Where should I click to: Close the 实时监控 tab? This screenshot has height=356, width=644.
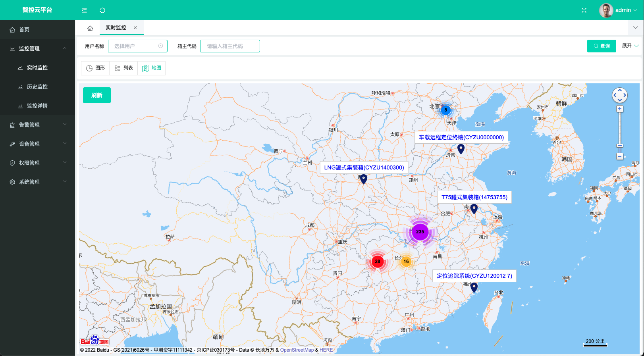tap(135, 28)
